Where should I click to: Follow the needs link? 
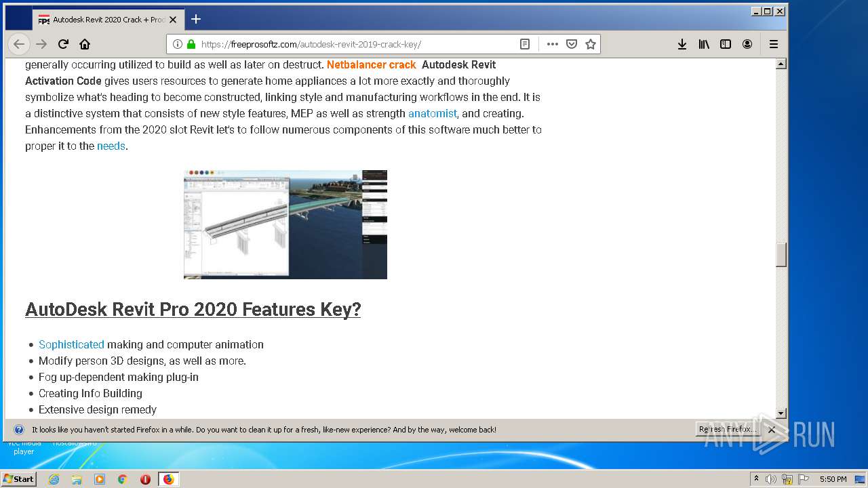click(111, 146)
